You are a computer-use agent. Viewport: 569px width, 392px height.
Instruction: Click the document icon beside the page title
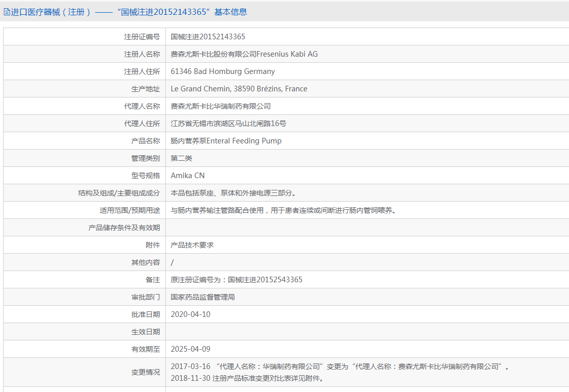coord(7,12)
